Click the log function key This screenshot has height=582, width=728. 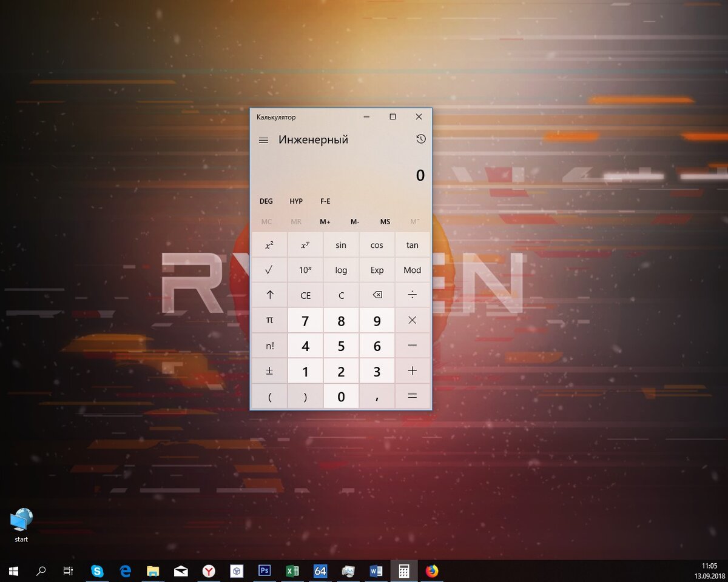coord(341,270)
